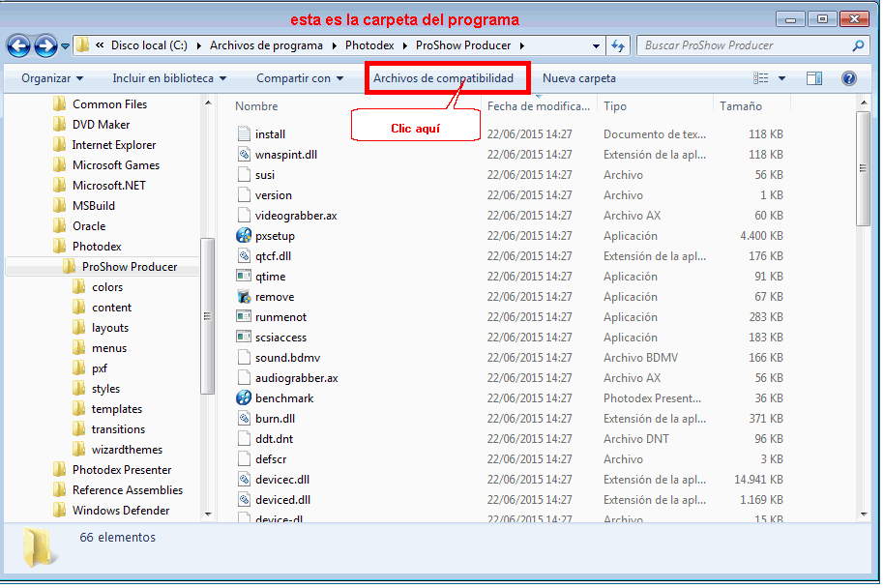Viewport: 884px width, 588px height.
Task: Click the search magnifier icon
Action: 858,45
